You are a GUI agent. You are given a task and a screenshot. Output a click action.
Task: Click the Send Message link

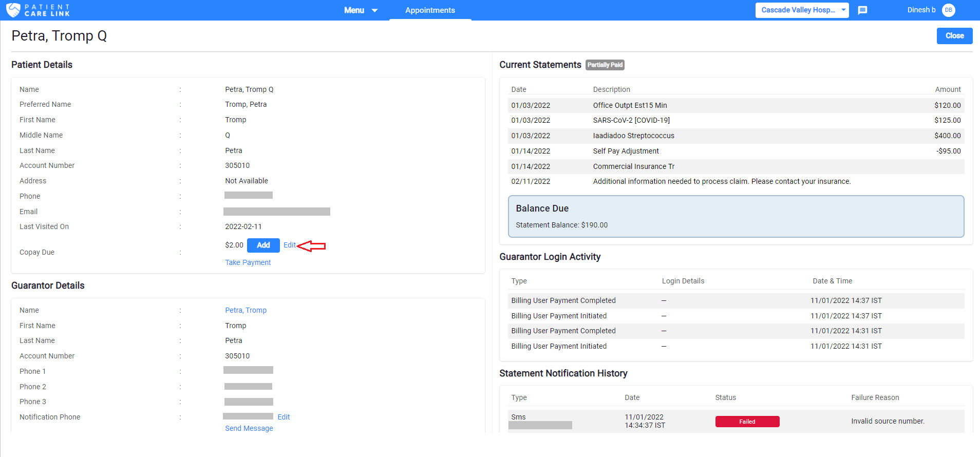click(x=249, y=428)
